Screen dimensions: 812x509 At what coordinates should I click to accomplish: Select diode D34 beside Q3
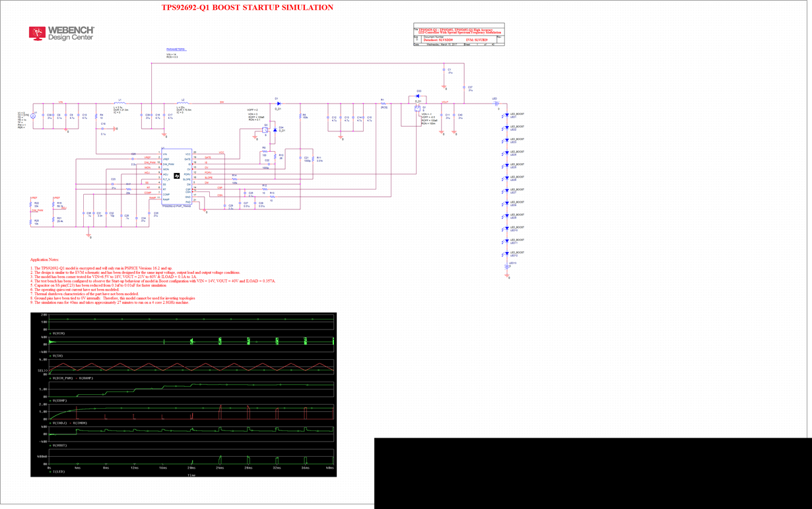tap(275, 129)
